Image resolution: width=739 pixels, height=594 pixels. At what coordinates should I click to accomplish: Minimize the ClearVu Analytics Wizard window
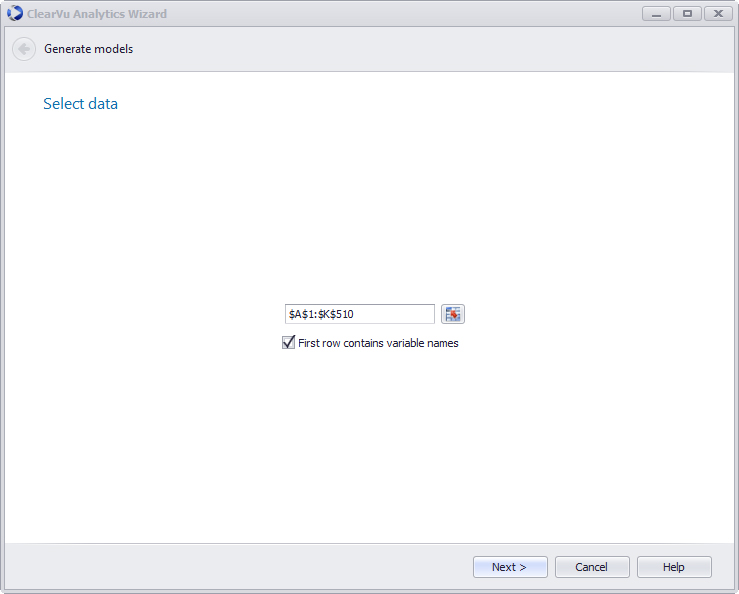(x=656, y=14)
